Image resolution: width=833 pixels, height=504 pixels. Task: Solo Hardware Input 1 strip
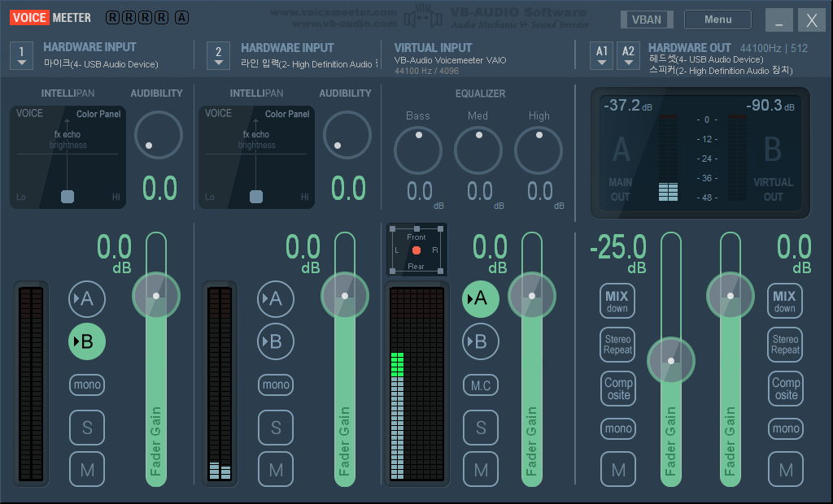tap(86, 428)
